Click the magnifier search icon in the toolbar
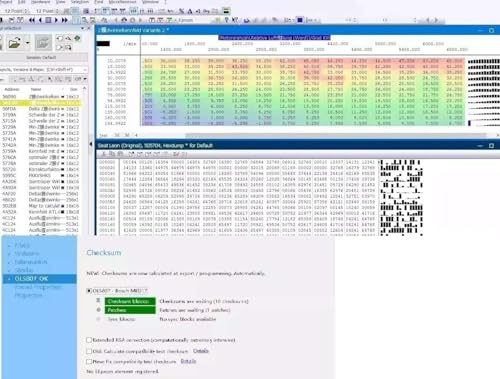The image size is (500, 379). (85, 20)
